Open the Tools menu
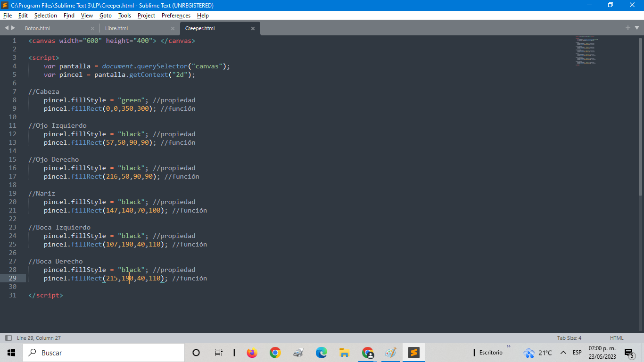The height and width of the screenshot is (362, 644). (124, 16)
